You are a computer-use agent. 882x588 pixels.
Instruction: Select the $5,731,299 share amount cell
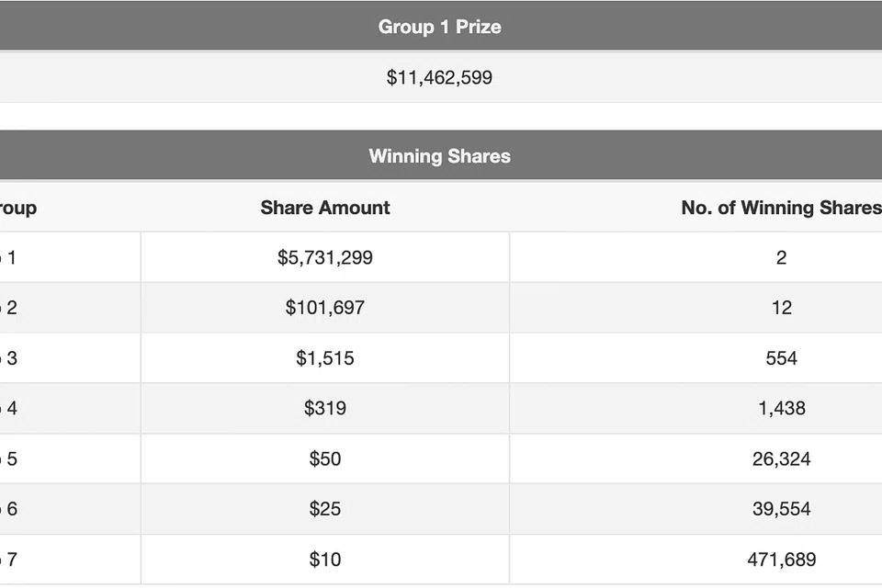pos(325,257)
